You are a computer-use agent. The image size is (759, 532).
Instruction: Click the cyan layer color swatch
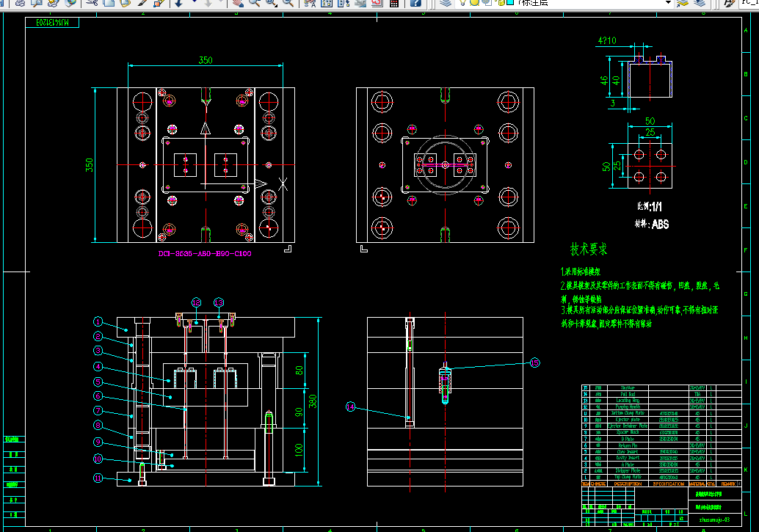pyautogui.click(x=510, y=2)
